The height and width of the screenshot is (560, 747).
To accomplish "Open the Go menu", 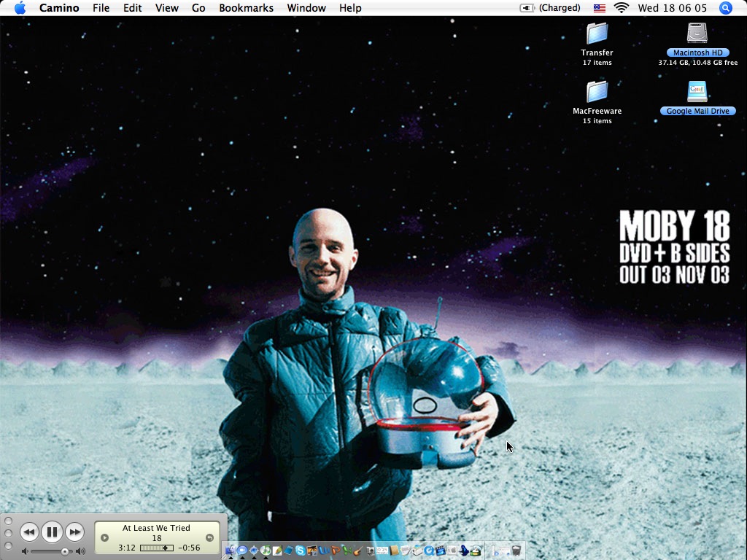I will coord(198,8).
